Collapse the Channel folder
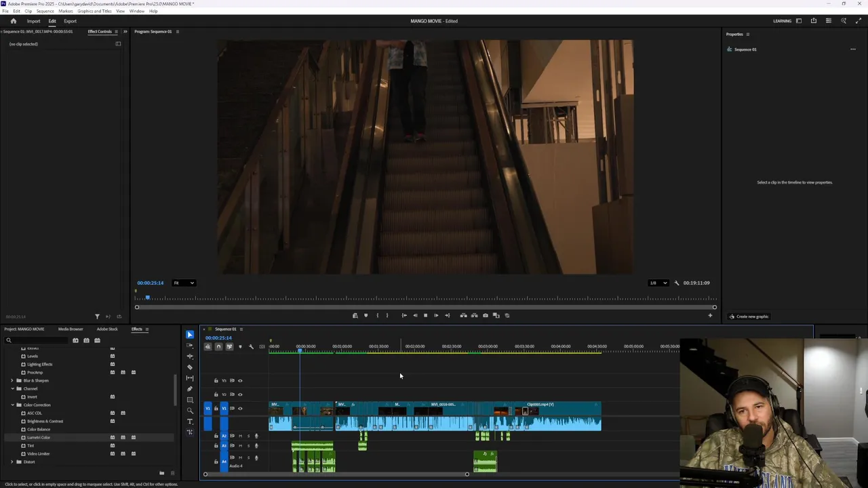Screen dimensions: 868x488 [12, 389]
